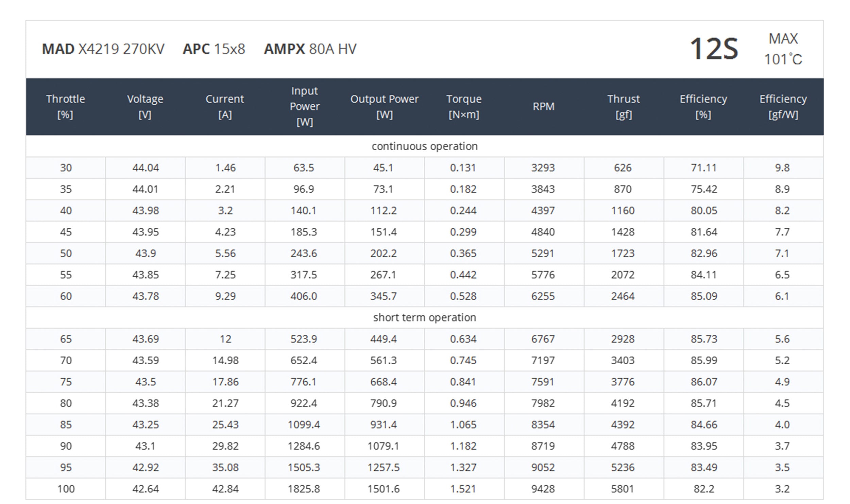The height and width of the screenshot is (504, 850).
Task: Select the 'MAX 101°C' temperature label
Action: pos(783,49)
